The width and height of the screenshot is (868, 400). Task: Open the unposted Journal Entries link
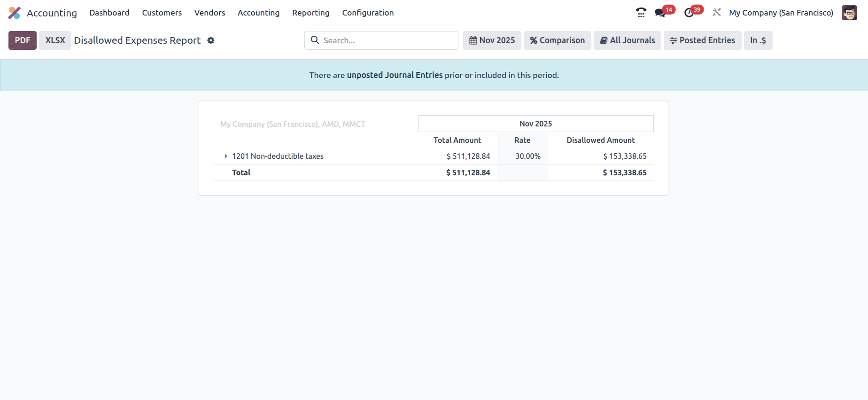click(395, 75)
